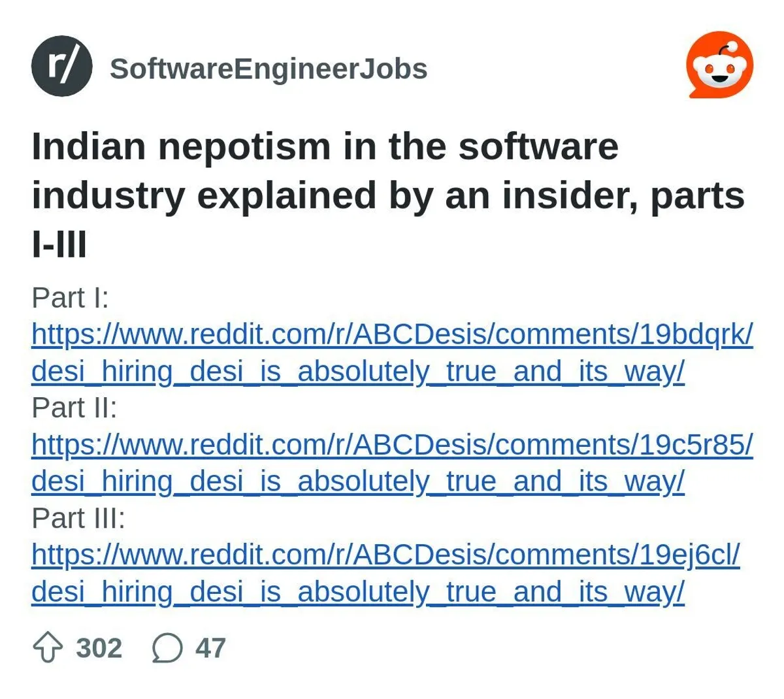Image resolution: width=784 pixels, height=699 pixels.
Task: Open the SoftwareEngineerJobs subreddit name
Action: click(x=270, y=68)
